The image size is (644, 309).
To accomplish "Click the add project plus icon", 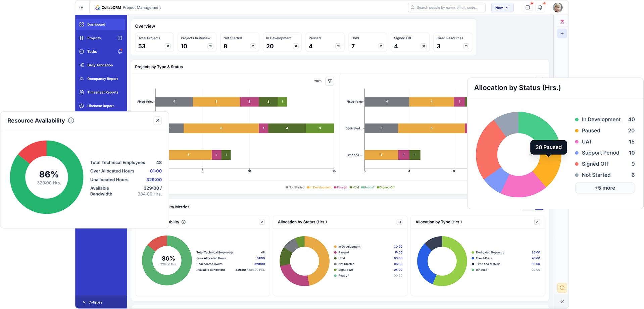I will (120, 38).
